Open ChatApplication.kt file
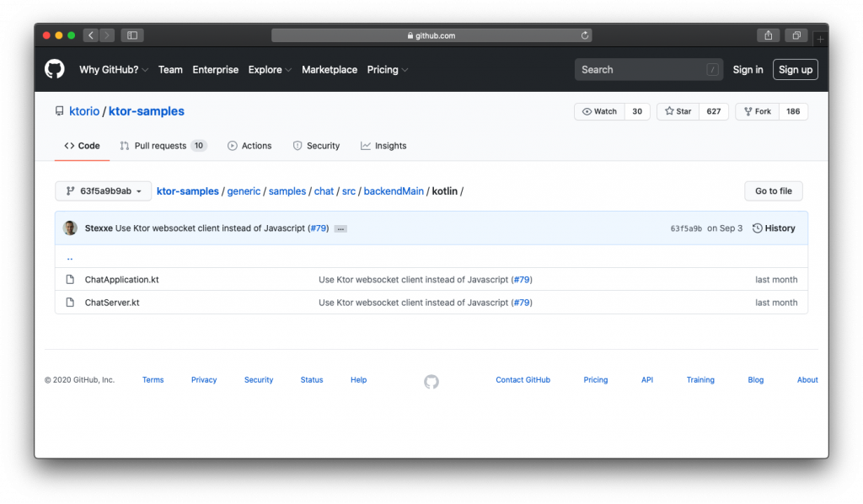 [x=121, y=280]
